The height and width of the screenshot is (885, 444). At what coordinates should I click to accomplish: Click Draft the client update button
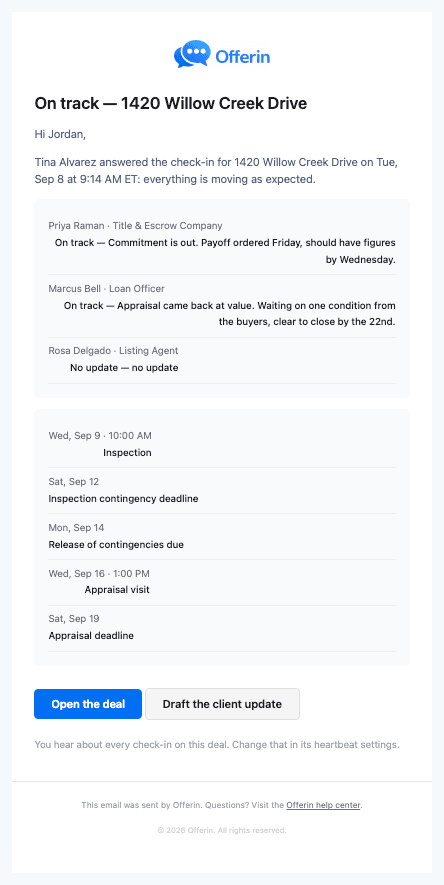click(222, 704)
